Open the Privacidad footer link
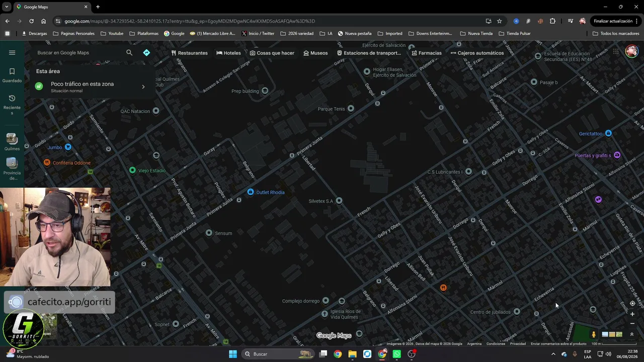This screenshot has height=362, width=644. [518, 344]
